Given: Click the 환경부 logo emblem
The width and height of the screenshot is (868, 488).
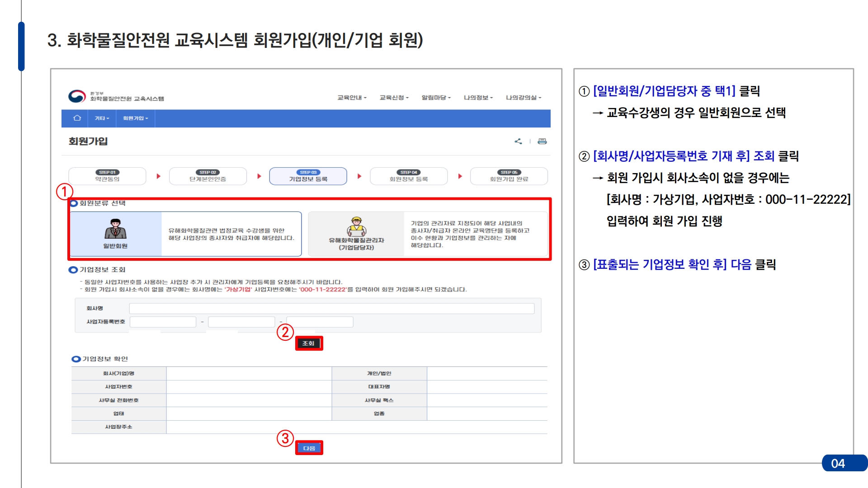Looking at the screenshot, I should (x=77, y=96).
